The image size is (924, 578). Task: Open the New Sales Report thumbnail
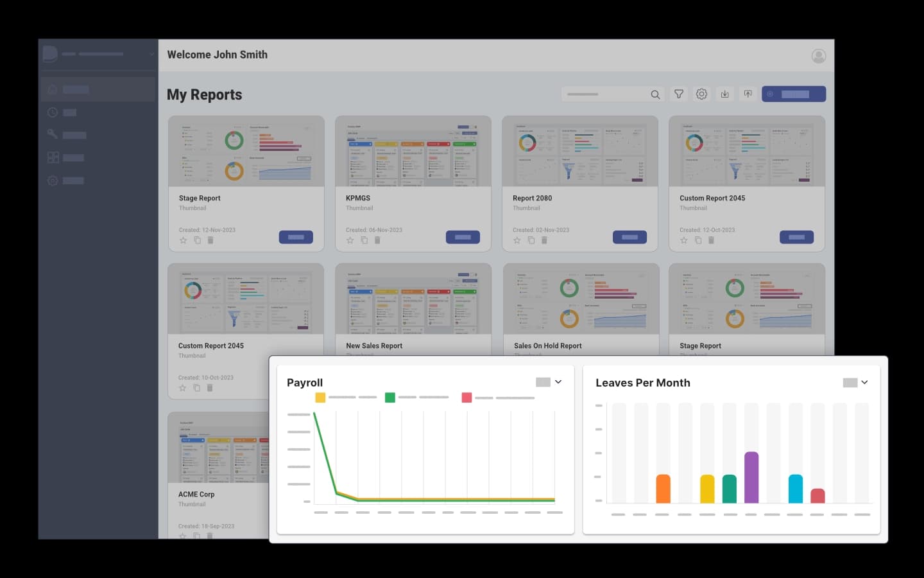pos(413,299)
